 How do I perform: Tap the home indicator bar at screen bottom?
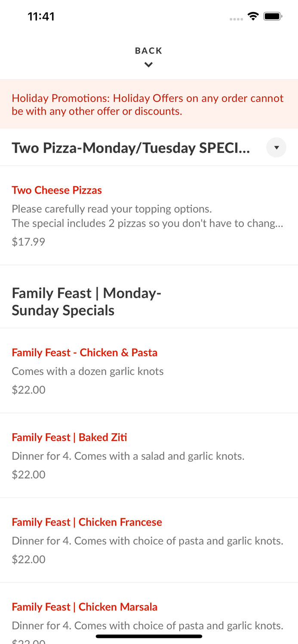coord(149,636)
